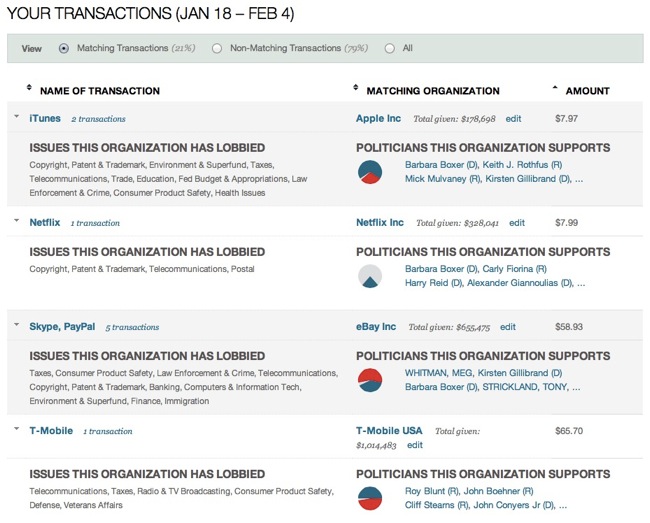Open Kirsten Gillibrand link under eBay Inc
The image size is (650, 523).
[x=520, y=373]
